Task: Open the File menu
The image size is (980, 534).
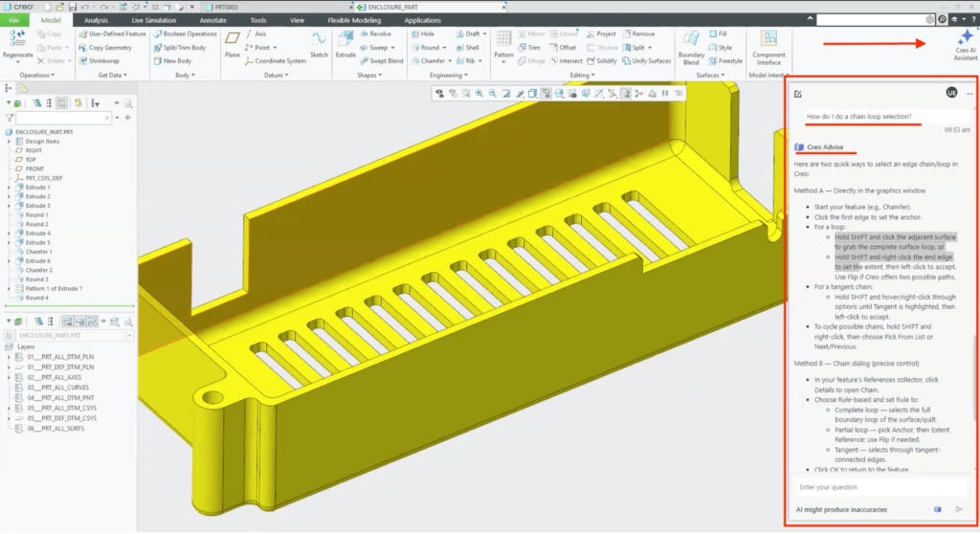Action: click(14, 20)
